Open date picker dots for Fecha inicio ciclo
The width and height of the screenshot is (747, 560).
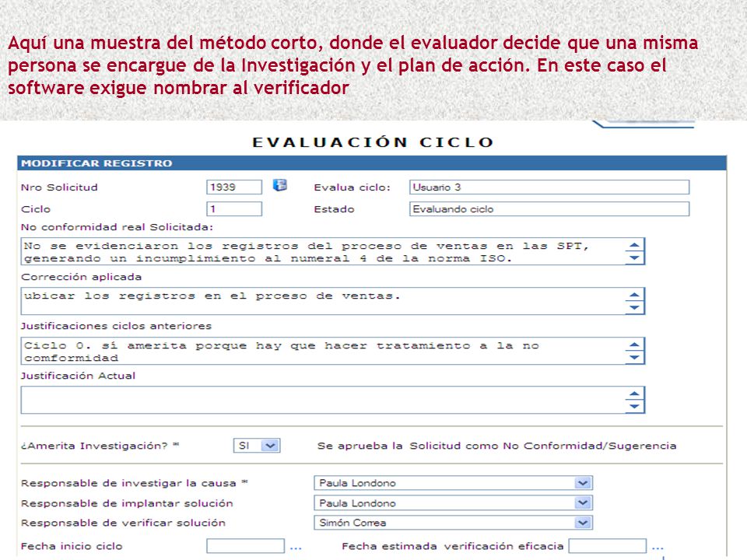click(x=296, y=548)
